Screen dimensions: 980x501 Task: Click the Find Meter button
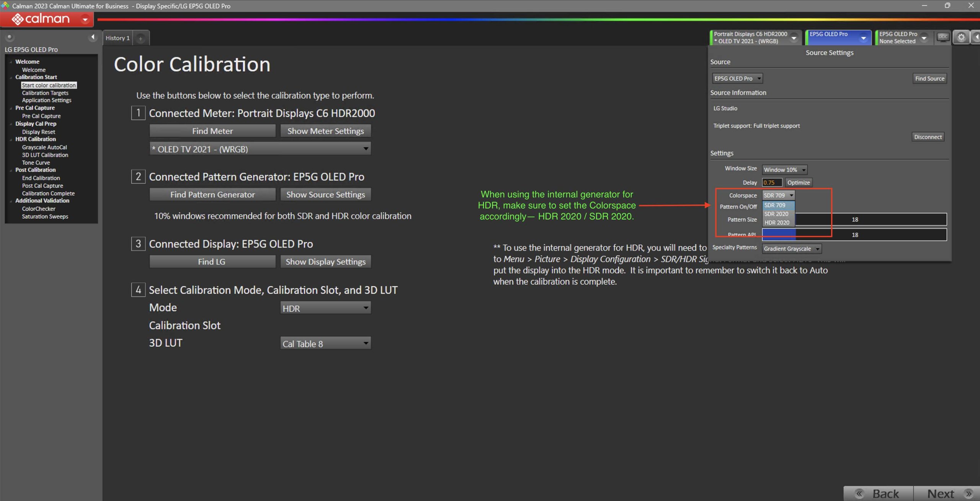(212, 131)
